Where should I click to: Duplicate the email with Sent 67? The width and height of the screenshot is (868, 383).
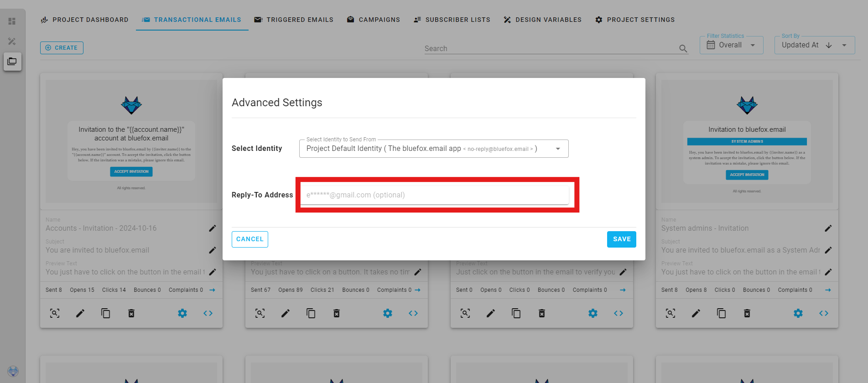pyautogui.click(x=311, y=313)
